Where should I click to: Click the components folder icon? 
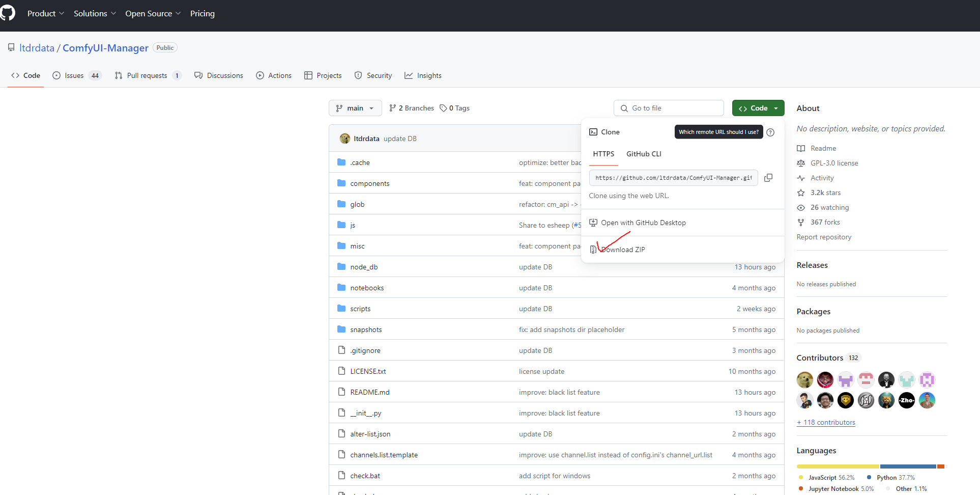point(341,183)
